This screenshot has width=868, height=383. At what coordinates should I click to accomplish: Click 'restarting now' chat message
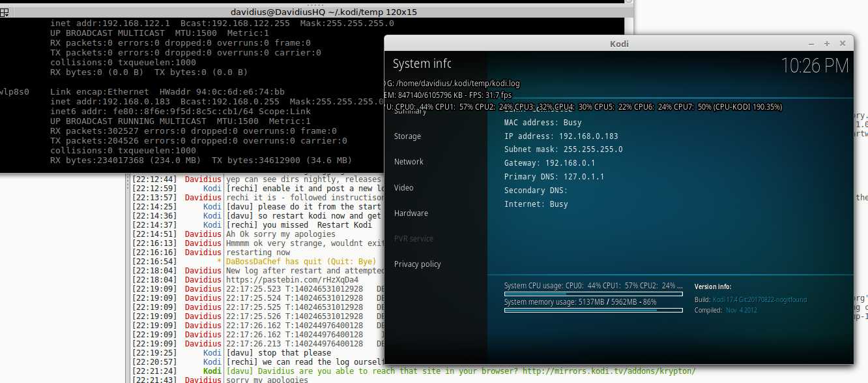[258, 253]
